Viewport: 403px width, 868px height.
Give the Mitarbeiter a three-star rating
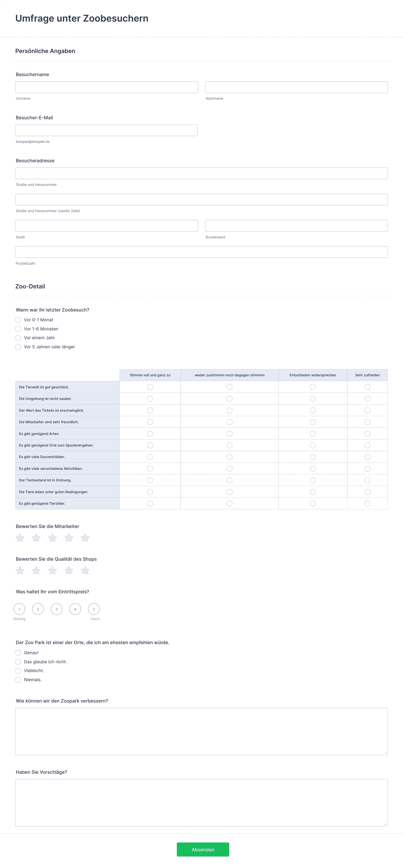pos(53,538)
